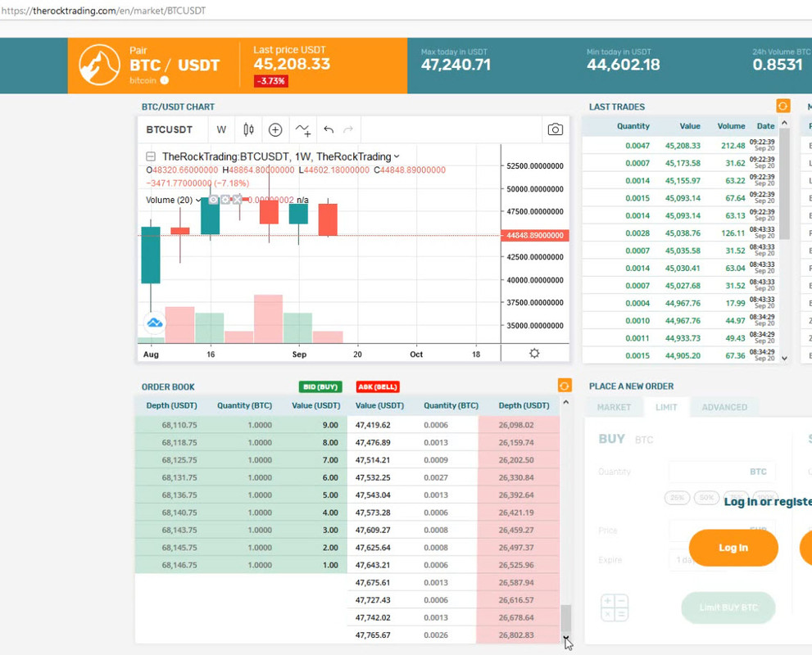Screen dimensions: 812x655
Task: Switch to the LIMIT order tab
Action: coord(666,407)
